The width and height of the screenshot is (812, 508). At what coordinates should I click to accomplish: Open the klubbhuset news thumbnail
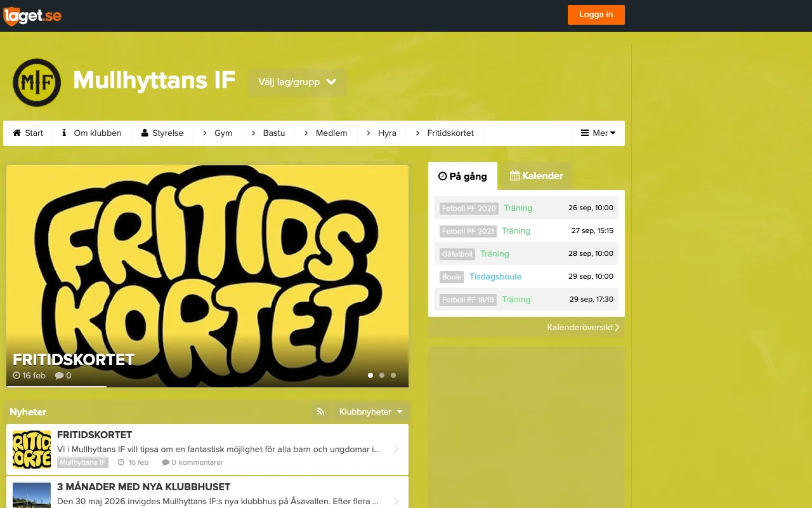pos(32,495)
